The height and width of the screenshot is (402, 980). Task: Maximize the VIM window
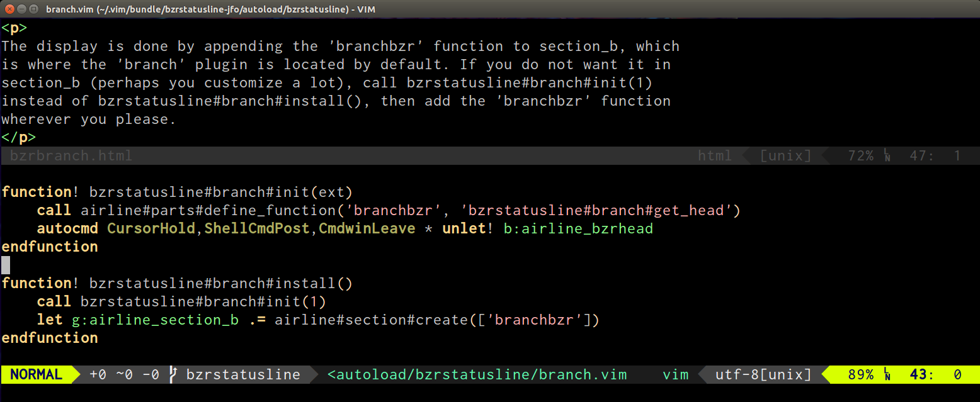point(33,9)
